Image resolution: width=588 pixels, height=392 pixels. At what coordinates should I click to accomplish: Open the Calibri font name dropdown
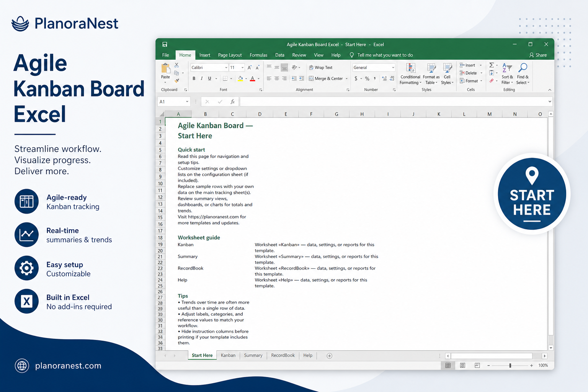(226, 67)
